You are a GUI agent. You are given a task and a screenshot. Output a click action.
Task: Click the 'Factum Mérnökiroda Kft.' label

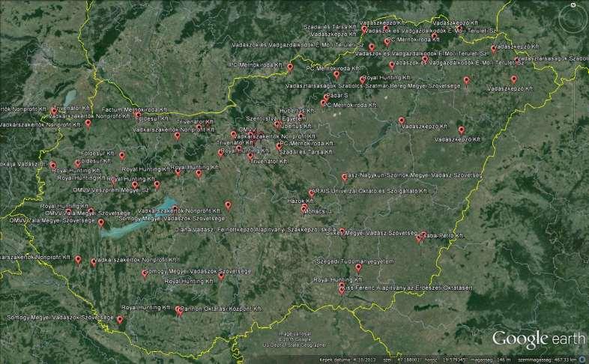(134, 109)
